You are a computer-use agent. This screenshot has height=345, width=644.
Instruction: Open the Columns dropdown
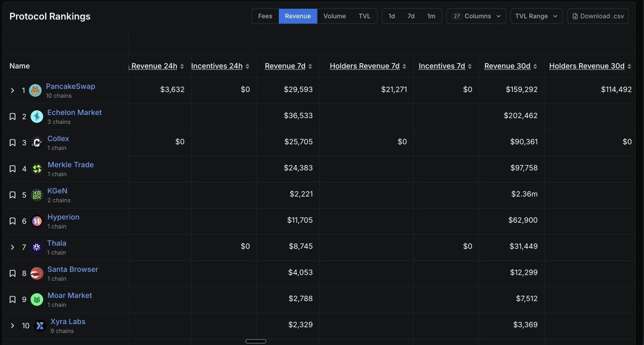[x=476, y=16]
